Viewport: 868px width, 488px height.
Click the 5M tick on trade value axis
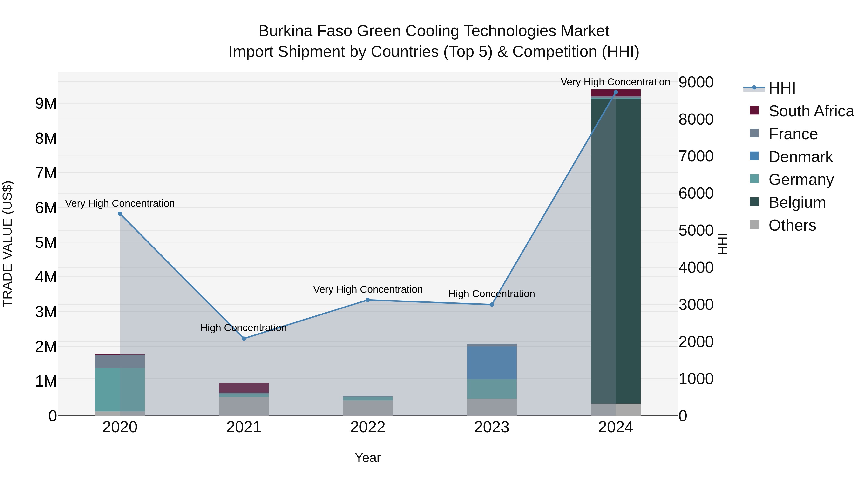(x=46, y=242)
